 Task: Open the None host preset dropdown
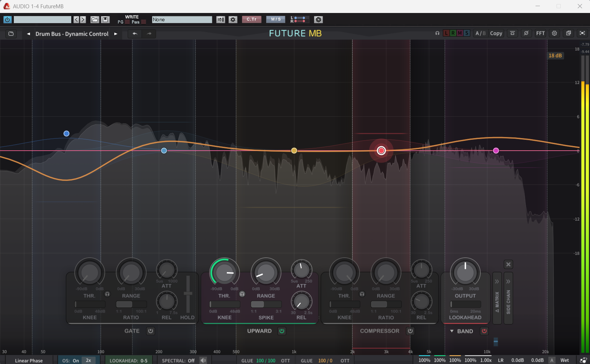pos(182,19)
